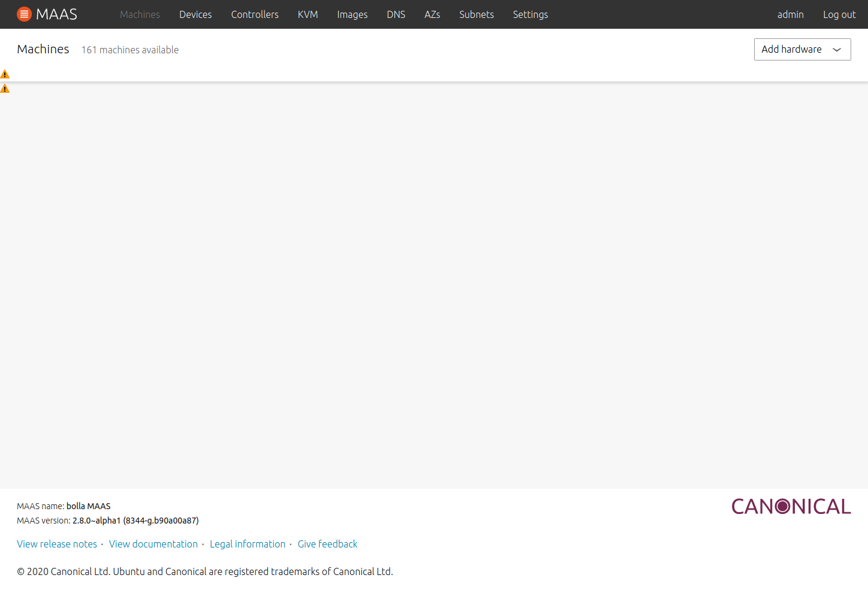
Task: View release notes
Action: (x=56, y=544)
